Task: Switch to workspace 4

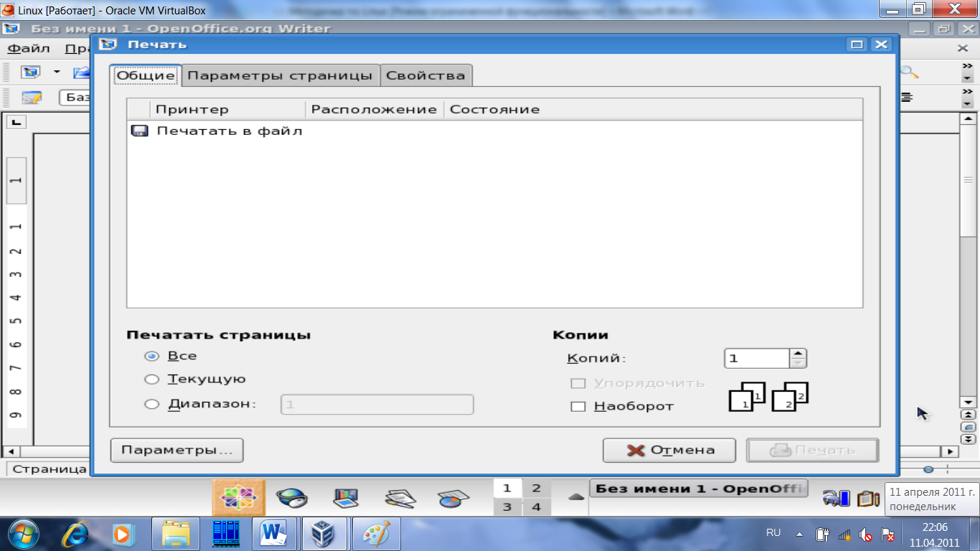Action: click(536, 507)
